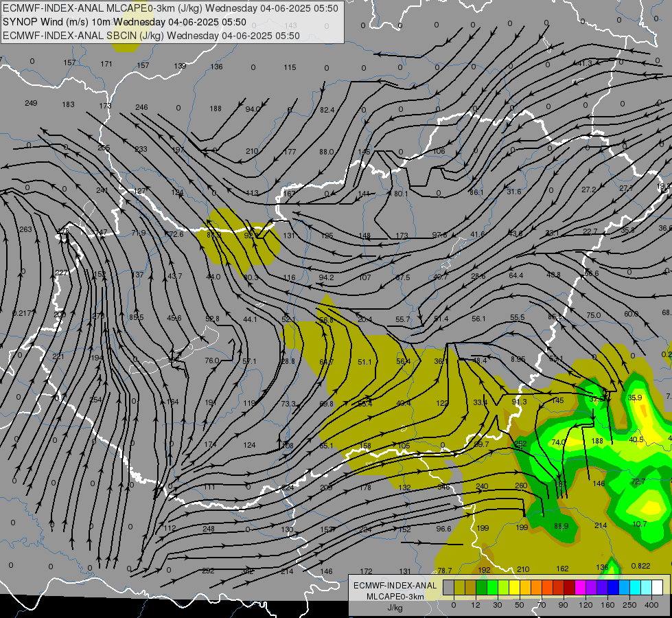Click the map value 40.5

pos(636,439)
